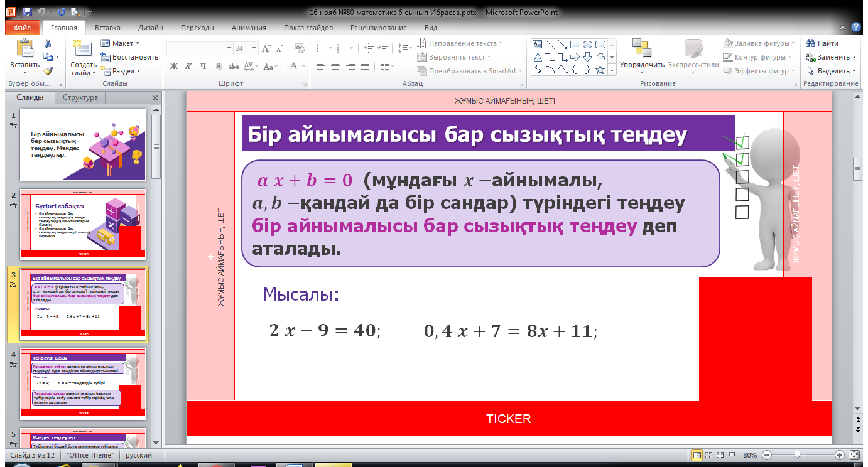Increase font size with the larger A icon
The height and width of the screenshot is (467, 868).
(x=266, y=48)
